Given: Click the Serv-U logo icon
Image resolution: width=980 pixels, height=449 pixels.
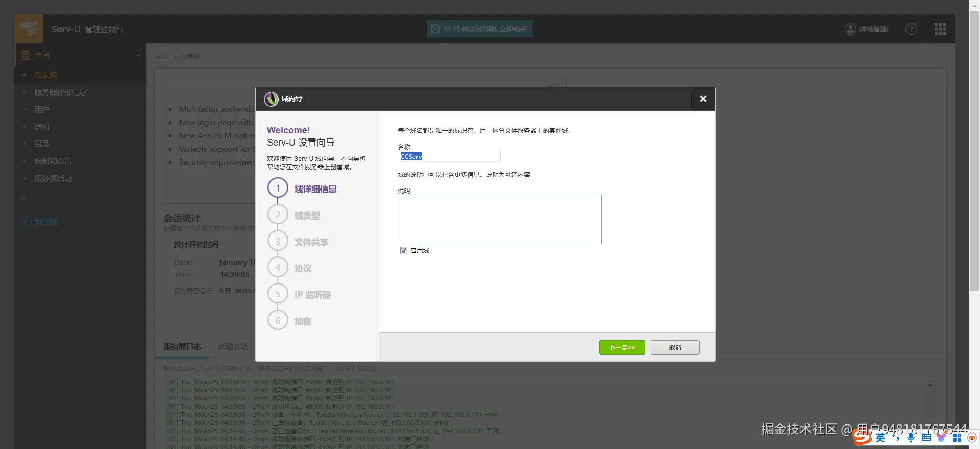Looking at the screenshot, I should [x=29, y=29].
